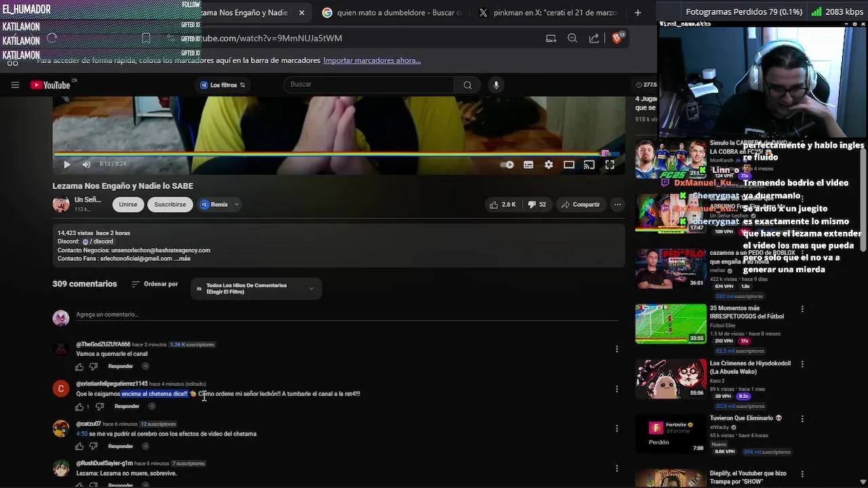Switch to theater mode
The width and height of the screenshot is (868, 488).
(x=569, y=165)
